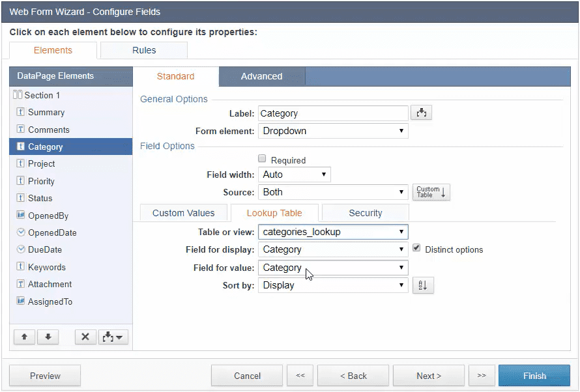
Task: Click the move element up arrow button
Action: [x=24, y=337]
